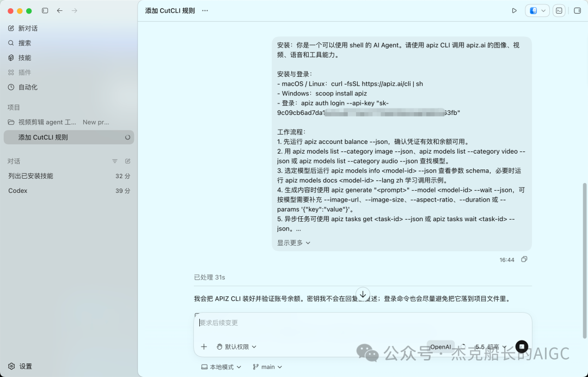Click the filter icon next to 对话
Viewport: 588px width, 377px height.
[115, 161]
